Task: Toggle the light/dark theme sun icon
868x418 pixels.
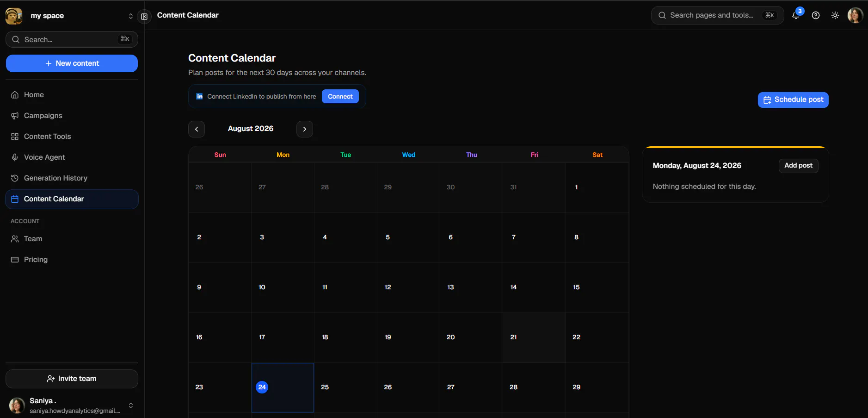Action: click(835, 15)
